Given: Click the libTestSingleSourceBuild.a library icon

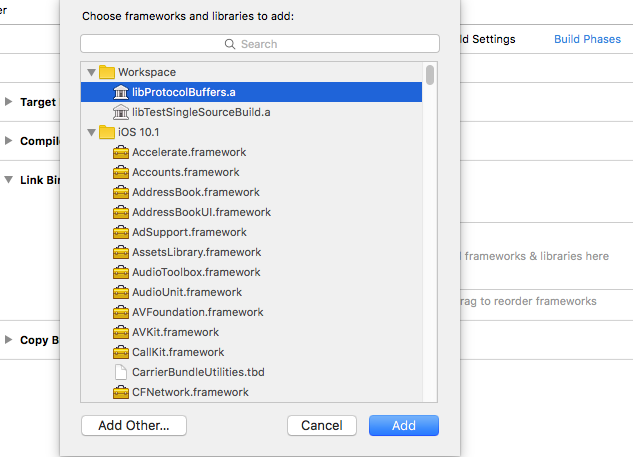Looking at the screenshot, I should tap(121, 112).
